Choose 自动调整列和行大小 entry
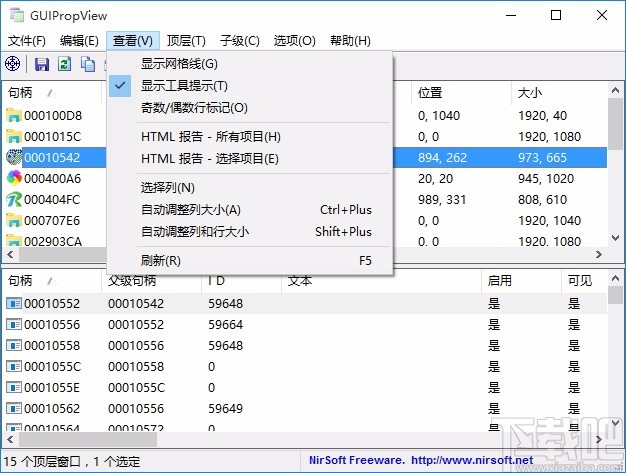This screenshot has height=473, width=626. 250,232
